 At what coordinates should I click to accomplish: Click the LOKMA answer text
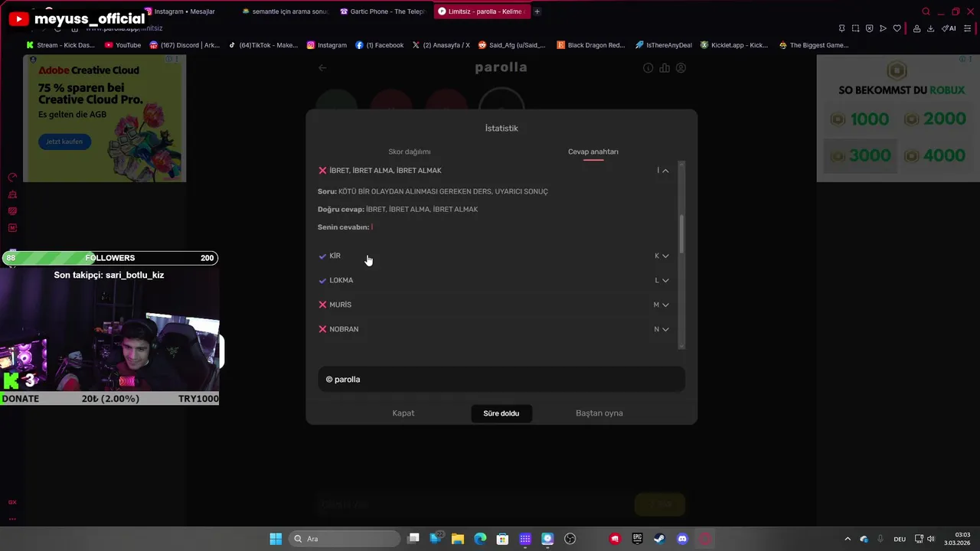tap(341, 280)
